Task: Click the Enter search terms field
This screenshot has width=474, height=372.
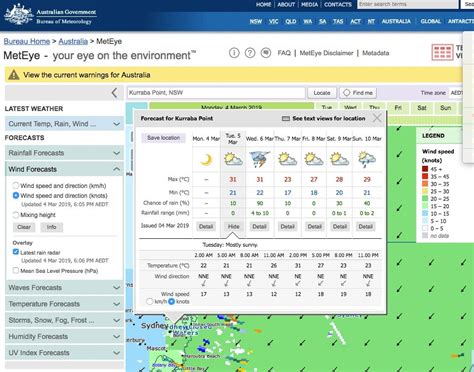Action: tap(407, 4)
